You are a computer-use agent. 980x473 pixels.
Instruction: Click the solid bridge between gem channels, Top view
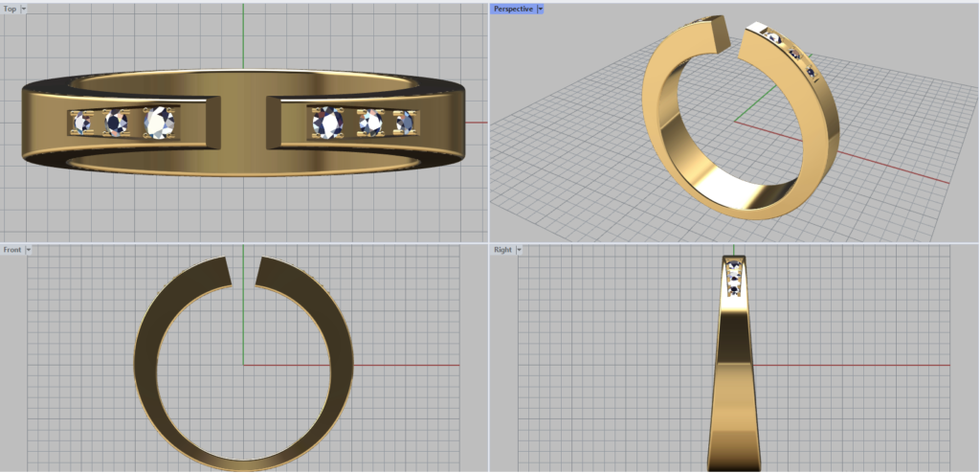[x=244, y=123]
